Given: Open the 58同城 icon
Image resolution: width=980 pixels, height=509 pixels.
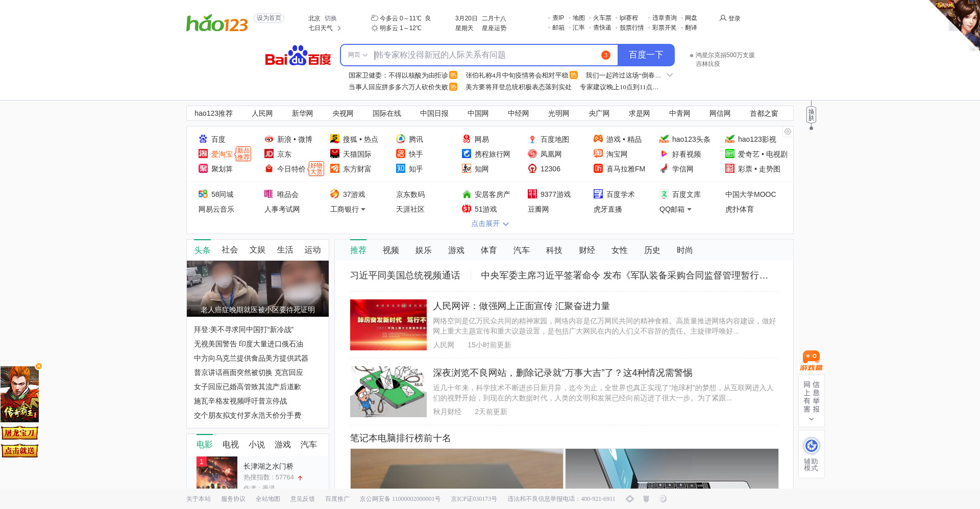Looking at the screenshot, I should [x=203, y=194].
